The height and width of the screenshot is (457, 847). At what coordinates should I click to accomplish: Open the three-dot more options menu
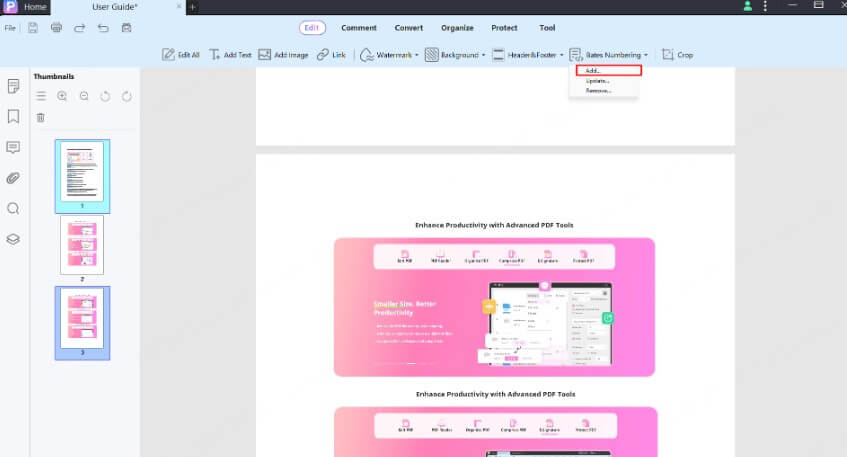pos(765,6)
